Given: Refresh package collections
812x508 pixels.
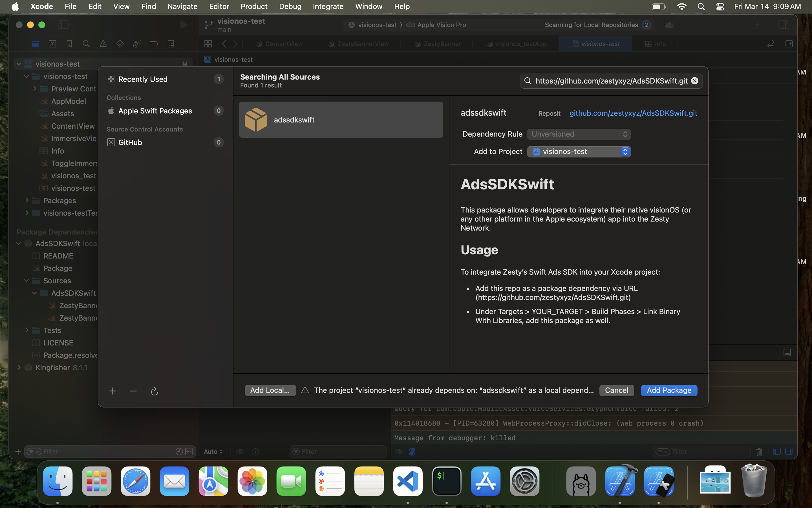Looking at the screenshot, I should tap(154, 391).
